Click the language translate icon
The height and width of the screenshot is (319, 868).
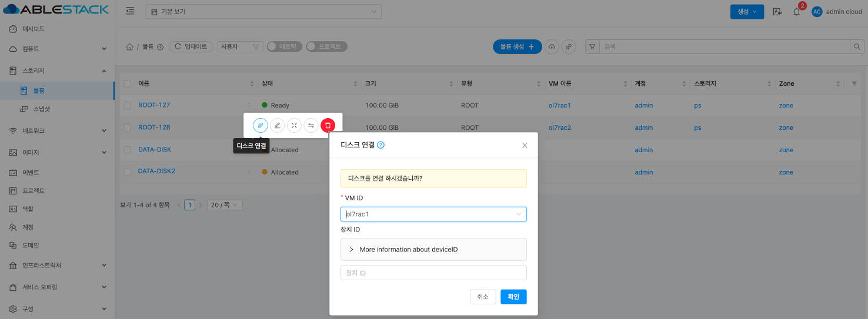(x=777, y=12)
